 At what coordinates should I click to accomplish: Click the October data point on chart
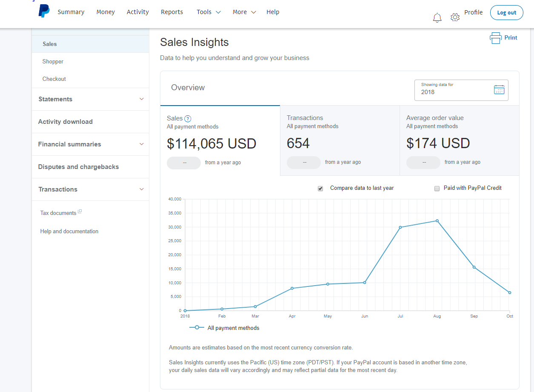coord(510,292)
